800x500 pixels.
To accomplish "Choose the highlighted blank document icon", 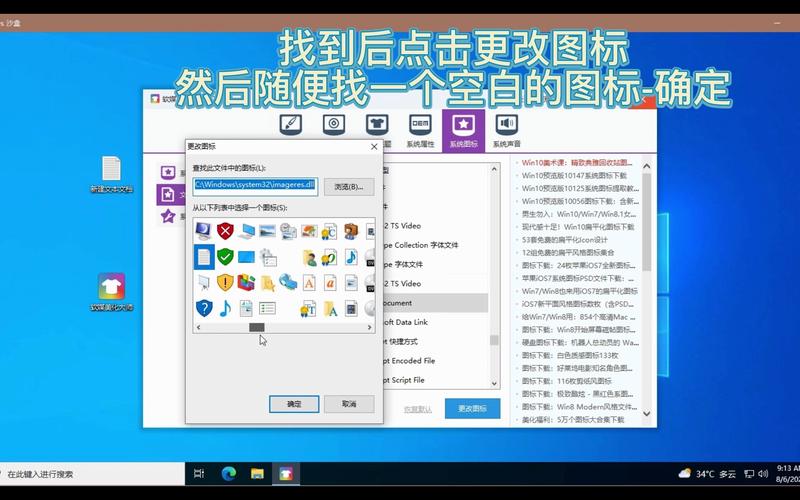I will 204,257.
